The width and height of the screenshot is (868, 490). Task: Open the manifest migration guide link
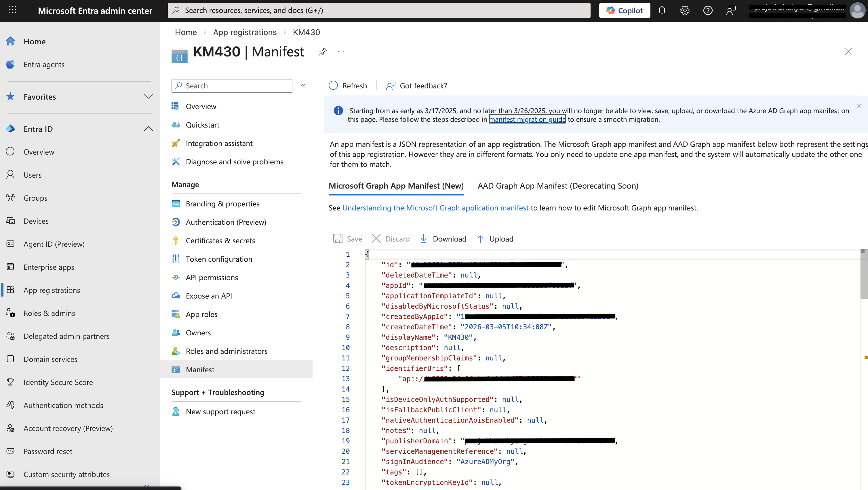[527, 119]
